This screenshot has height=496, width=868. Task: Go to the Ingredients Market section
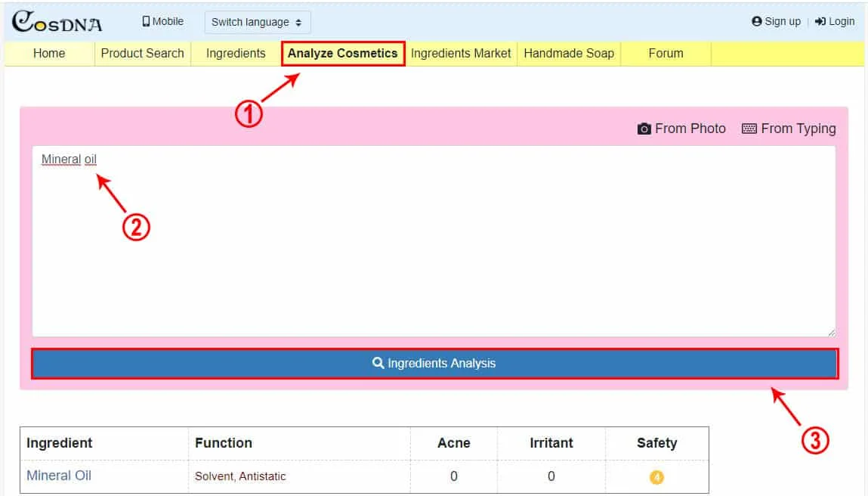click(461, 53)
